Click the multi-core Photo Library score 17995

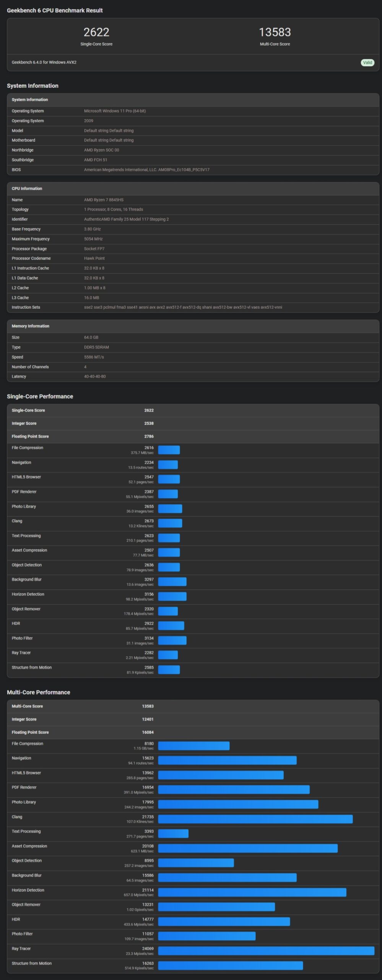pos(148,802)
